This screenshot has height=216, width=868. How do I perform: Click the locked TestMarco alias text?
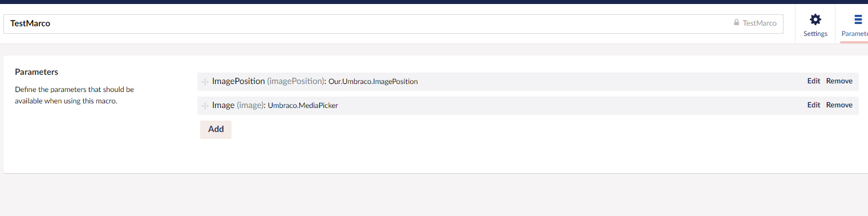(759, 23)
